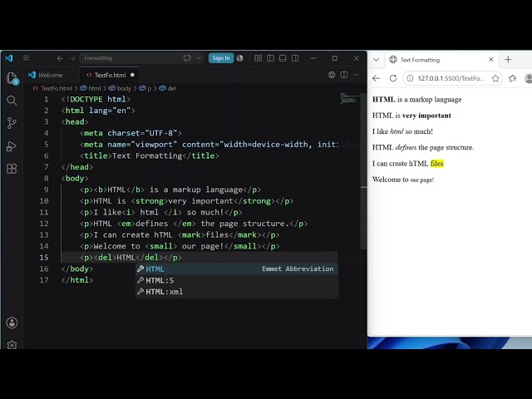Click the browser back arrow

coord(377,78)
